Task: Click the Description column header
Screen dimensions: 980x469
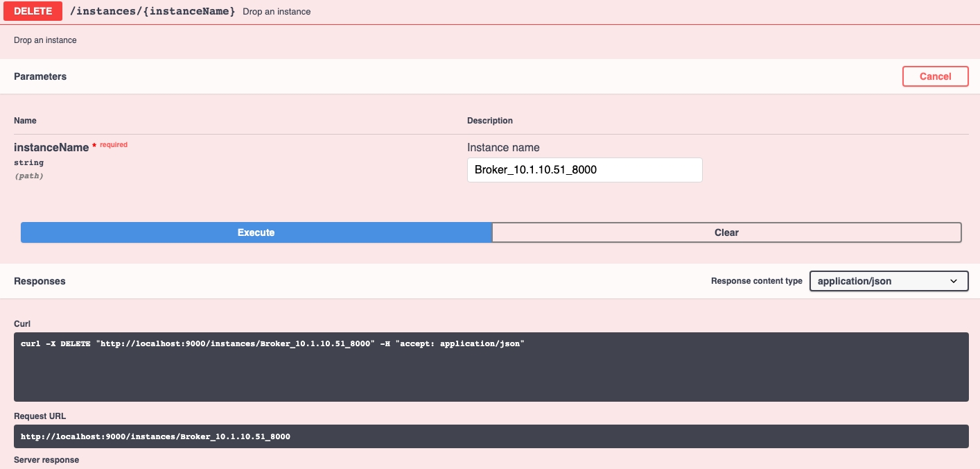Action: tap(489, 121)
